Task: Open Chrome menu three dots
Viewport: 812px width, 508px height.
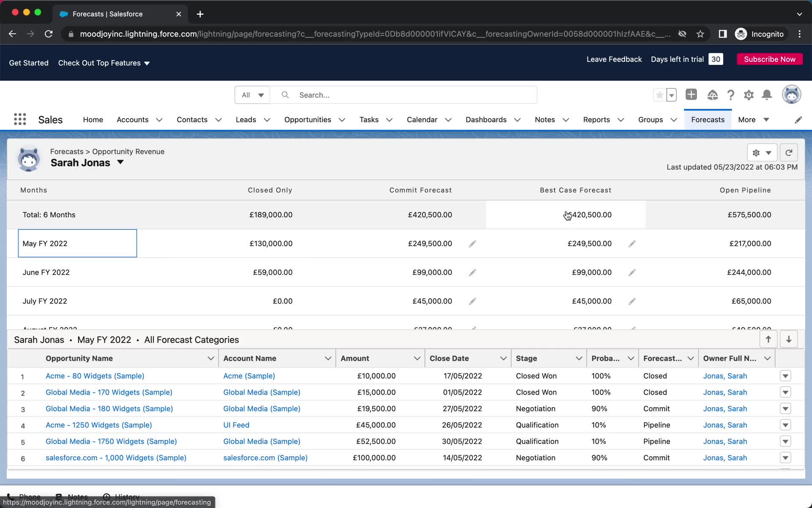Action: click(799, 34)
